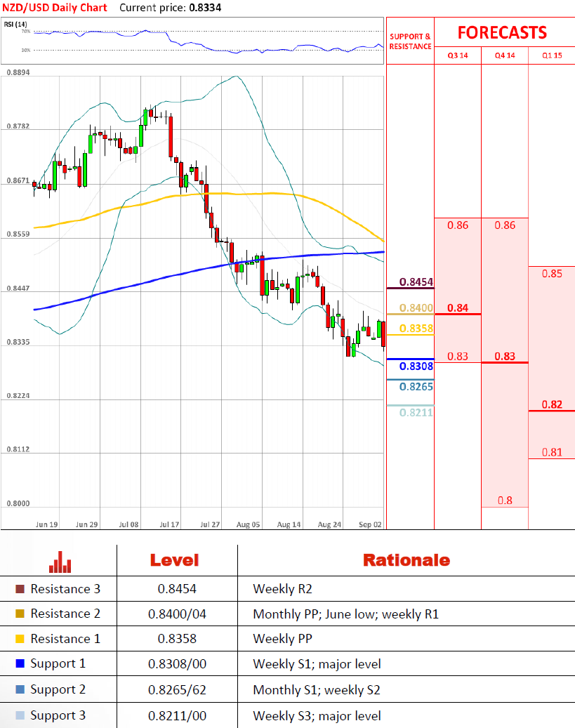Select the Resistance 2 row label

coord(65,614)
